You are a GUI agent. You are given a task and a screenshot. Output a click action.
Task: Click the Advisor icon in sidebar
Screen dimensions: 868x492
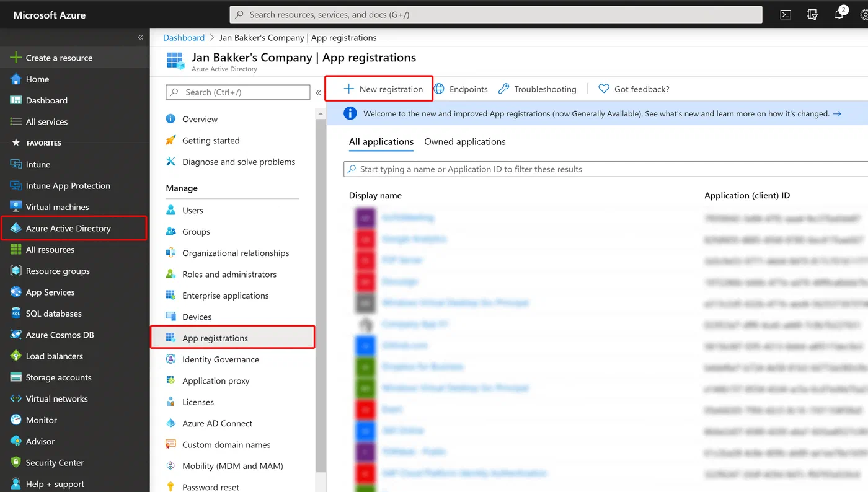15,441
